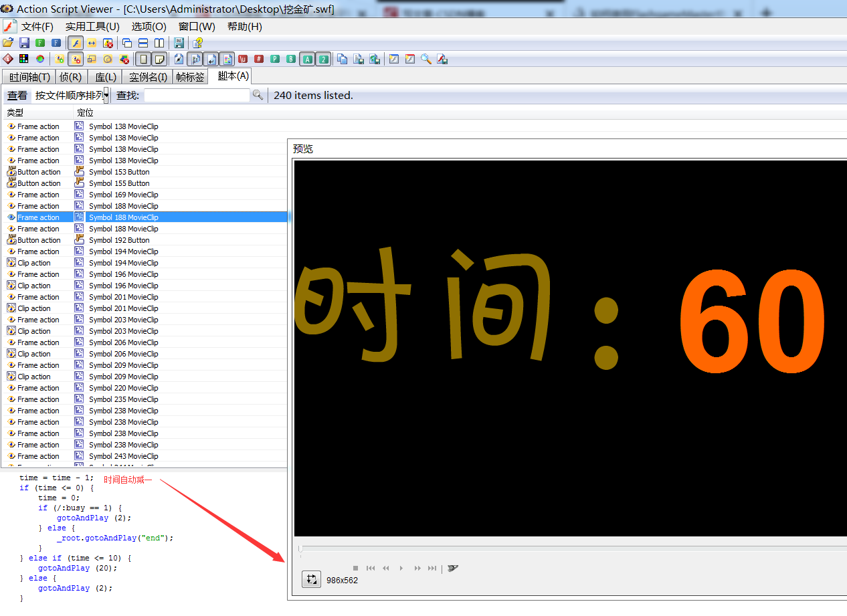Open the 实用工具(U) menu
The image size is (847, 616).
tap(92, 27)
